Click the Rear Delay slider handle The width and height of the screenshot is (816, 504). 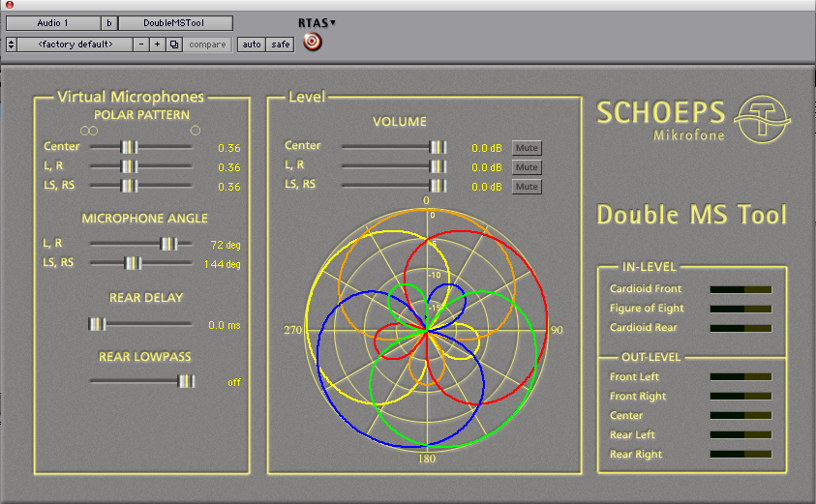(x=97, y=324)
